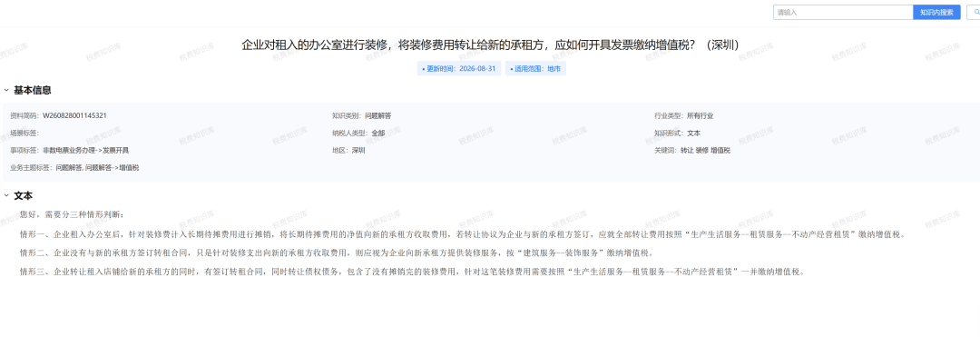Click the 场景标签 field label
Viewport: 980px width, 337px height.
pos(24,134)
